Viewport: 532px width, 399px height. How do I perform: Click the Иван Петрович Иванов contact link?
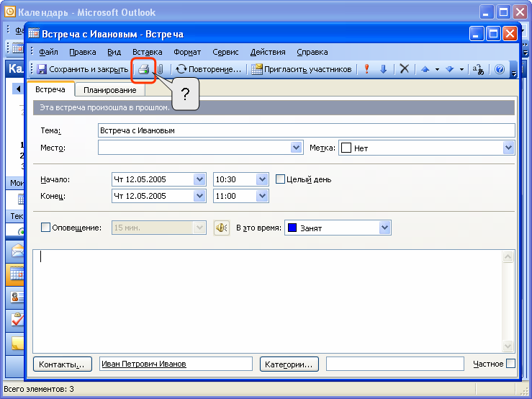coord(144,364)
